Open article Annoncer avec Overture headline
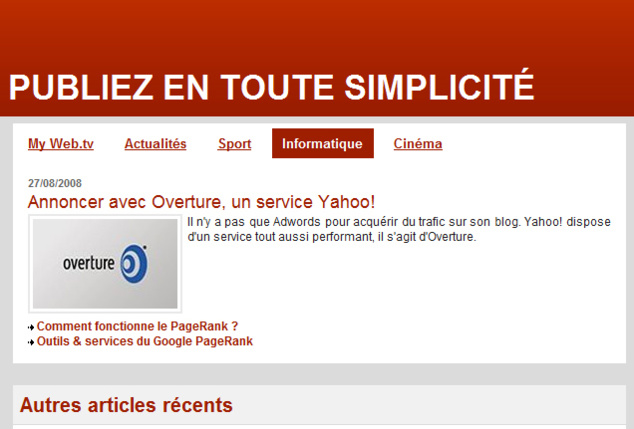 [x=201, y=202]
